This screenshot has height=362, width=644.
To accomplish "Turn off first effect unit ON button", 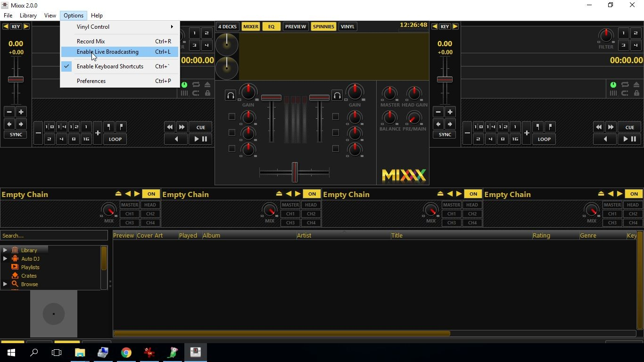I will (151, 194).
